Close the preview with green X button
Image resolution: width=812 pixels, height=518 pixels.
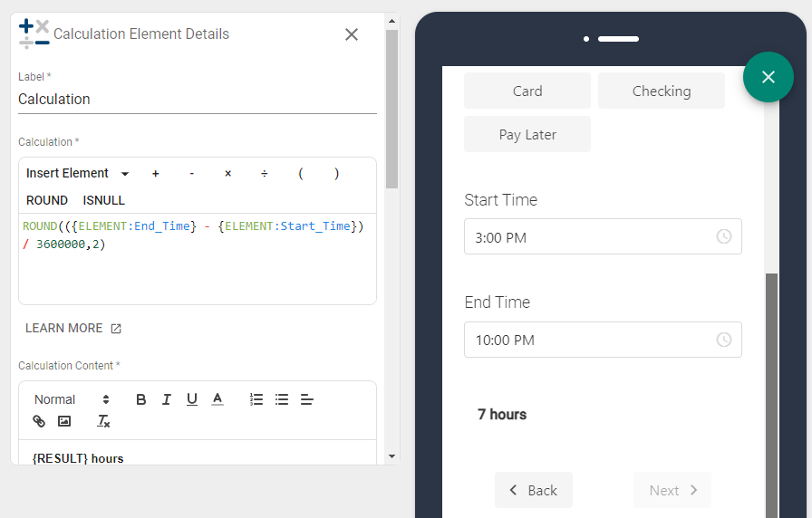768,77
